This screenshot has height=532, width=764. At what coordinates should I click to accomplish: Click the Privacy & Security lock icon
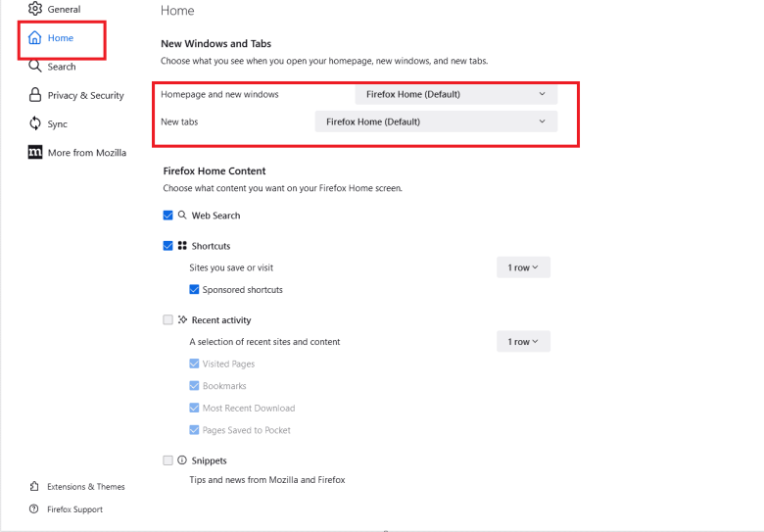[35, 95]
